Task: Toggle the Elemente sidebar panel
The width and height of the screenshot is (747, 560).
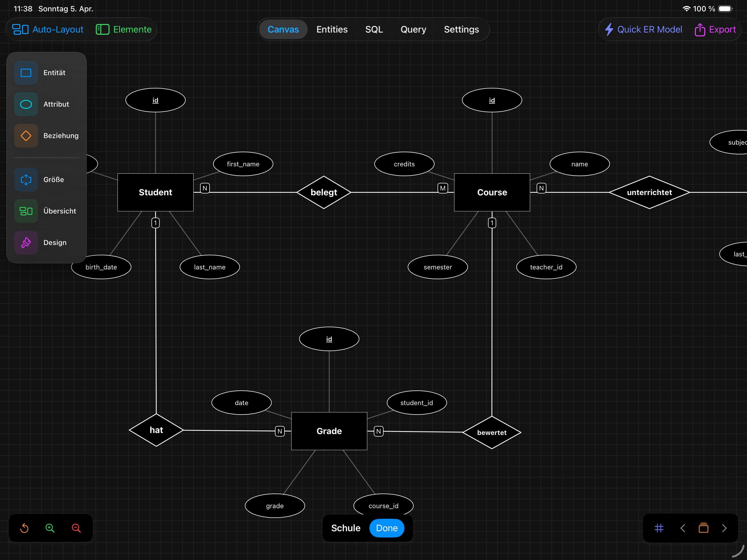Action: click(124, 29)
